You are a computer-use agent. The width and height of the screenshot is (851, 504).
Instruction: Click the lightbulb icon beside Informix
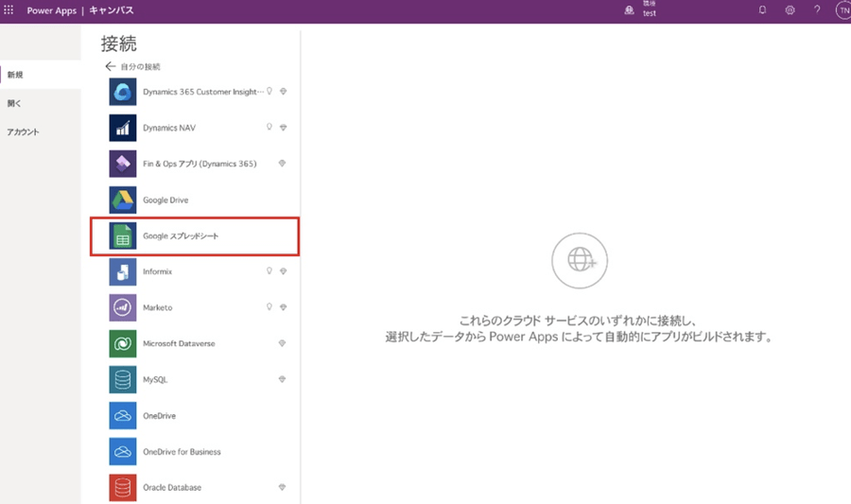[269, 271]
